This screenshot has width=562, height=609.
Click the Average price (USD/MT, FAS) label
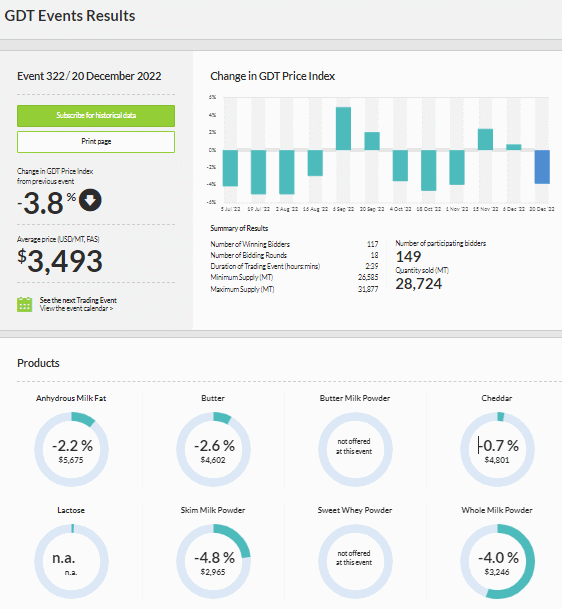pyautogui.click(x=58, y=239)
